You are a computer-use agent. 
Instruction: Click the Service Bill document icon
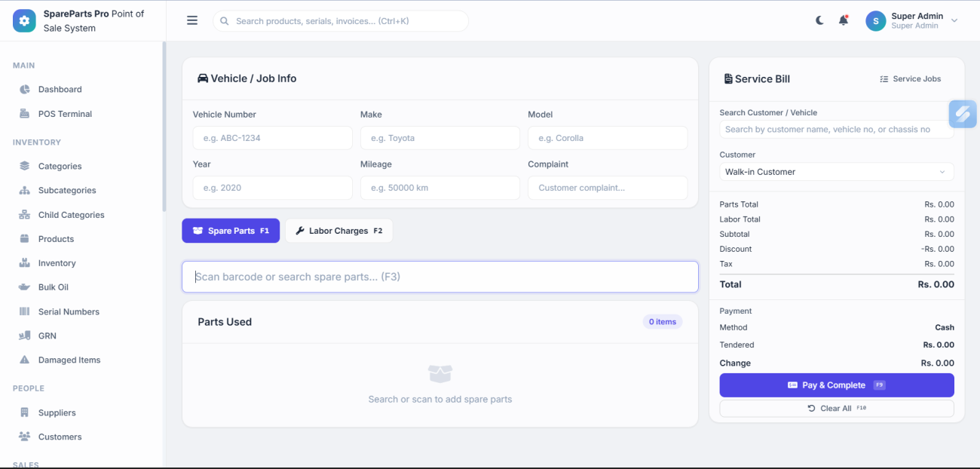pos(728,78)
